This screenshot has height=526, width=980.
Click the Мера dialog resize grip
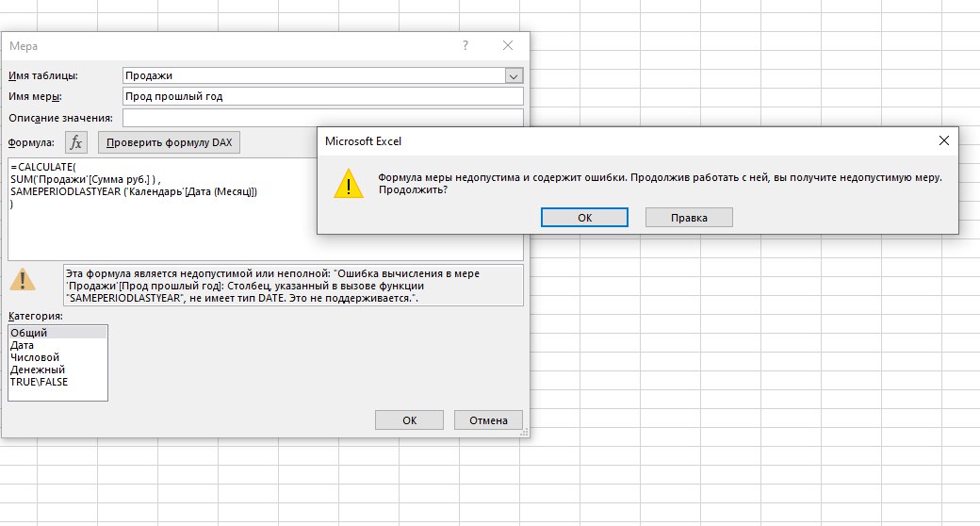(x=524, y=432)
